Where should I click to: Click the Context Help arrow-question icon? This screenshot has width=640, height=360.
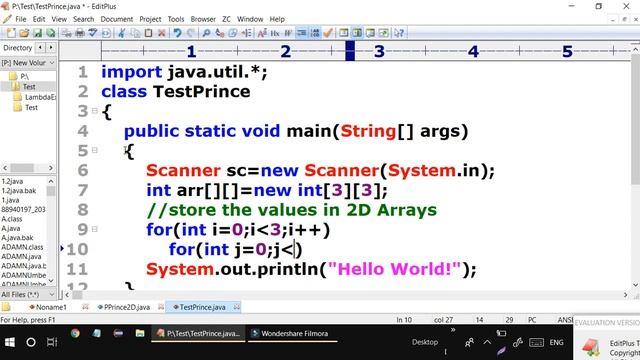click(x=399, y=33)
